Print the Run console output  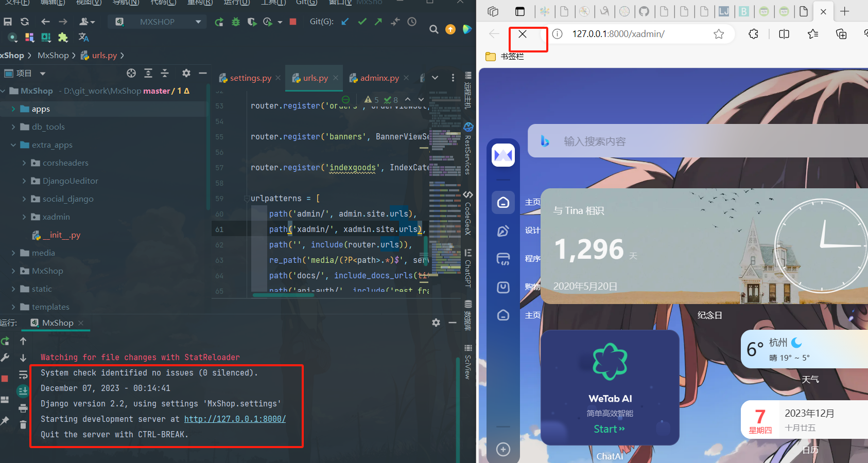23,408
